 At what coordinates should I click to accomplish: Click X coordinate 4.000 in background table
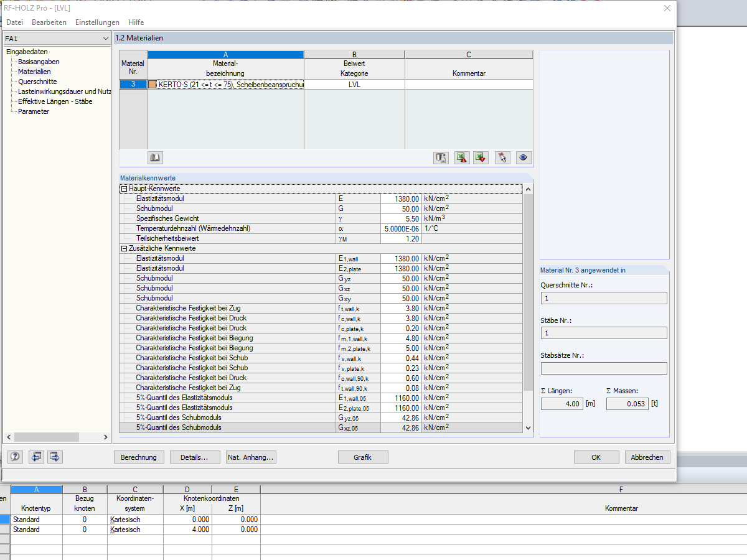187,530
